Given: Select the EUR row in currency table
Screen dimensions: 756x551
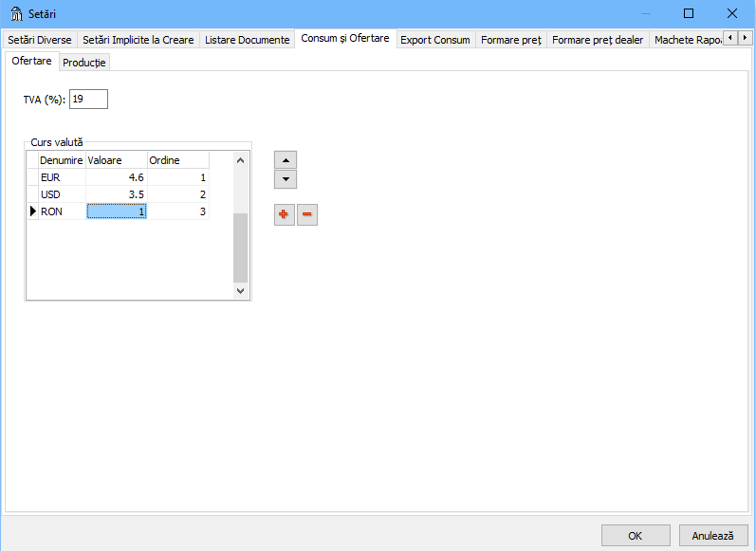Looking at the screenshot, I should [x=61, y=177].
